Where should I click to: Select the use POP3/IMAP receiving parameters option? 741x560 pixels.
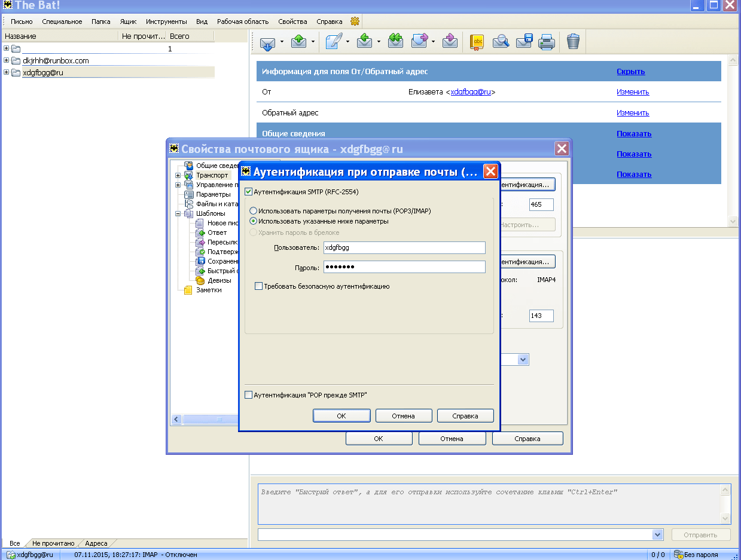pos(254,211)
